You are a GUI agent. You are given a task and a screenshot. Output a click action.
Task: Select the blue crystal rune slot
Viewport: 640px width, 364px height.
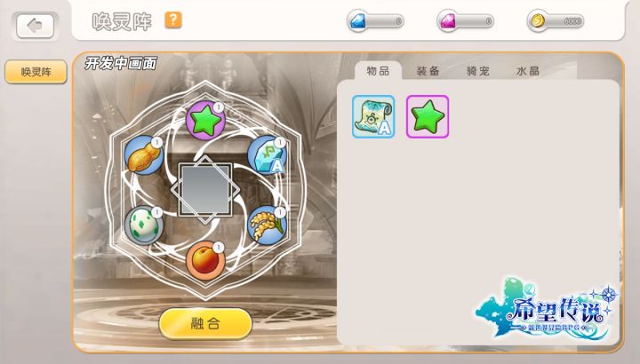pyautogui.click(x=268, y=155)
